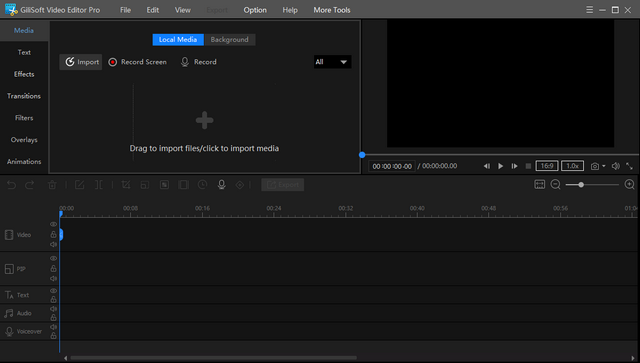640x363 pixels.
Task: Click the Video track film icon
Action: point(9,235)
